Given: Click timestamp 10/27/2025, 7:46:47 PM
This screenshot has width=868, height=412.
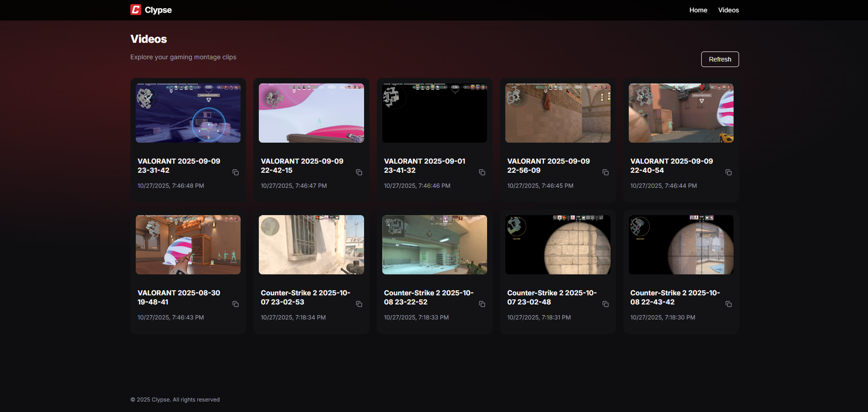Looking at the screenshot, I should pyautogui.click(x=294, y=186).
